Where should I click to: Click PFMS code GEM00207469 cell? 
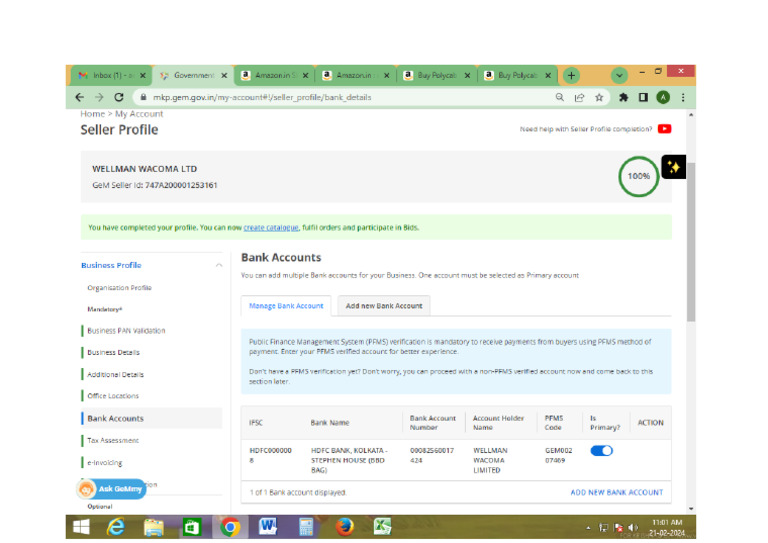pyautogui.click(x=558, y=455)
